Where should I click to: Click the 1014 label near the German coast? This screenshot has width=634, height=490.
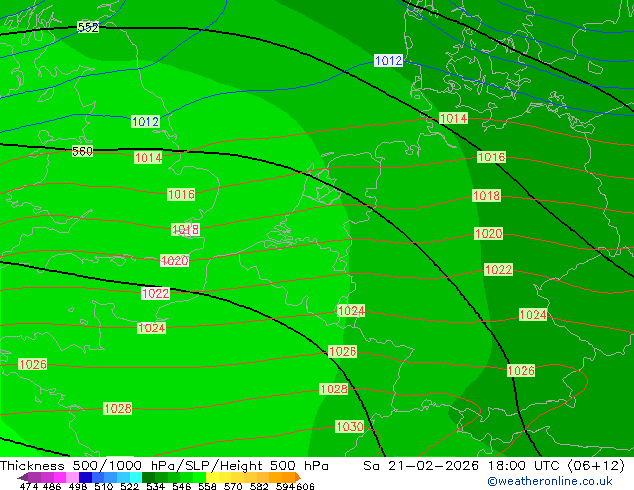tap(453, 118)
